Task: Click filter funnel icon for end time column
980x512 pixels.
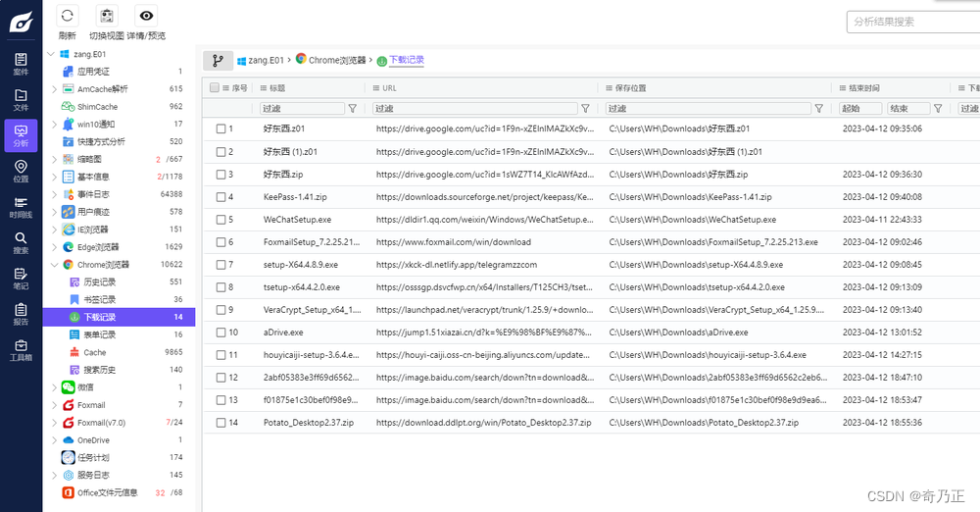Action: [x=938, y=108]
